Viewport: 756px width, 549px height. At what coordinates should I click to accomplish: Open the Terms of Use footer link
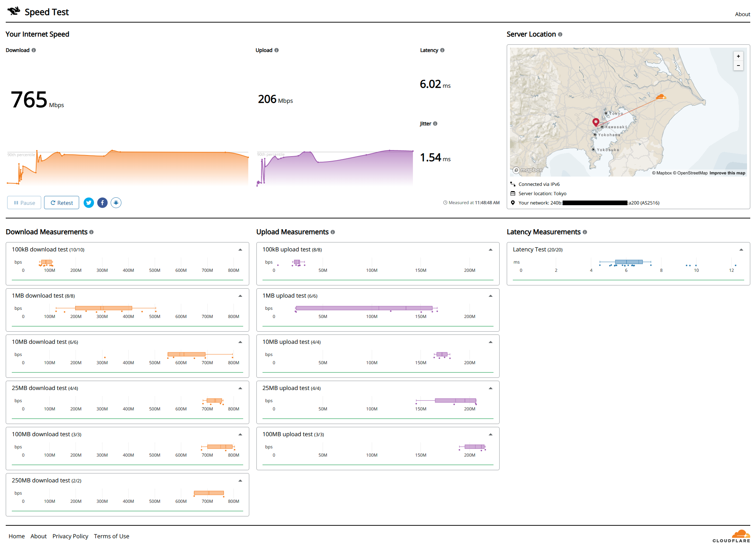(x=111, y=536)
